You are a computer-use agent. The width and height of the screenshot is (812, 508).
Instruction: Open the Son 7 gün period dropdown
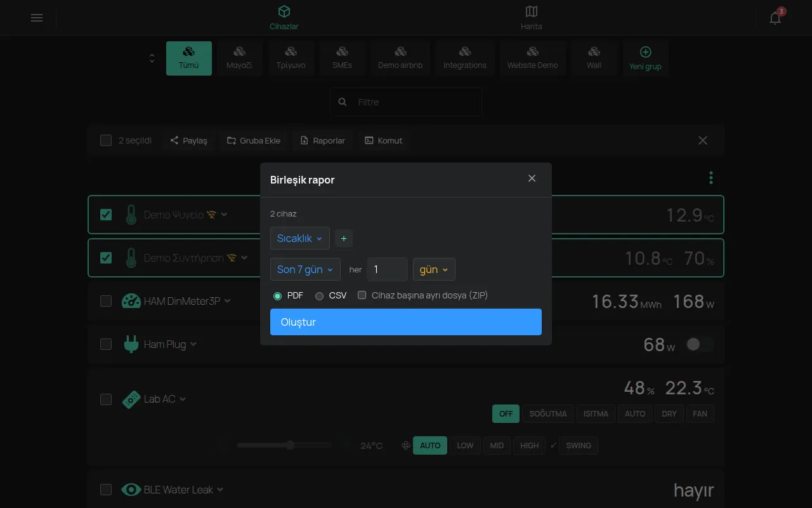(305, 269)
